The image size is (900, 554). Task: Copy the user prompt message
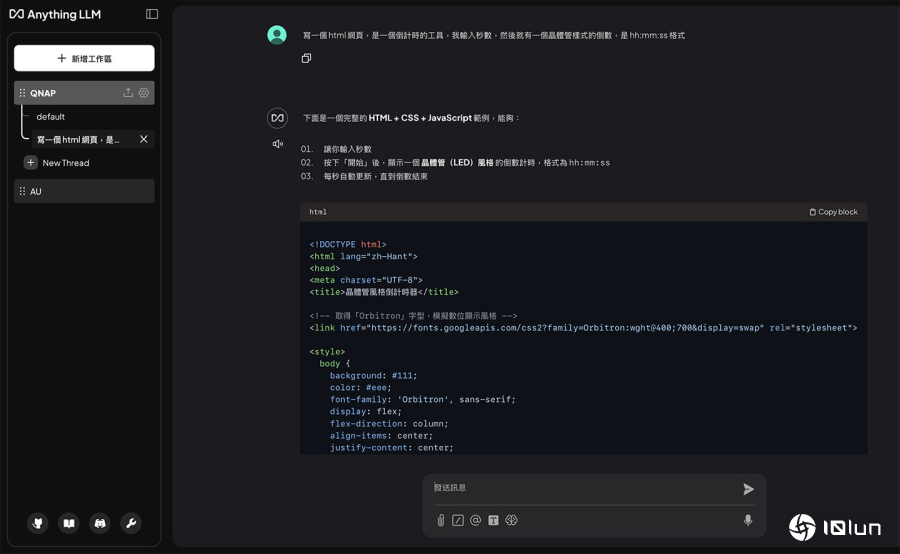(307, 59)
